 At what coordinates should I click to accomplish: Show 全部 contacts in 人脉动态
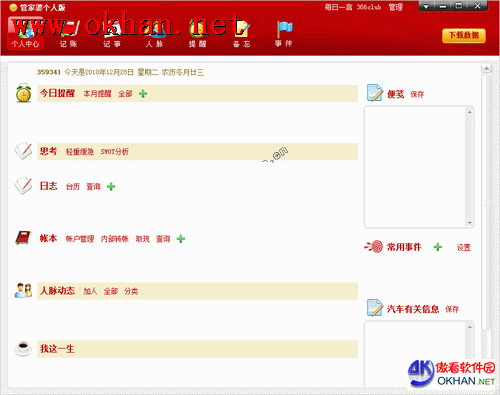(111, 291)
